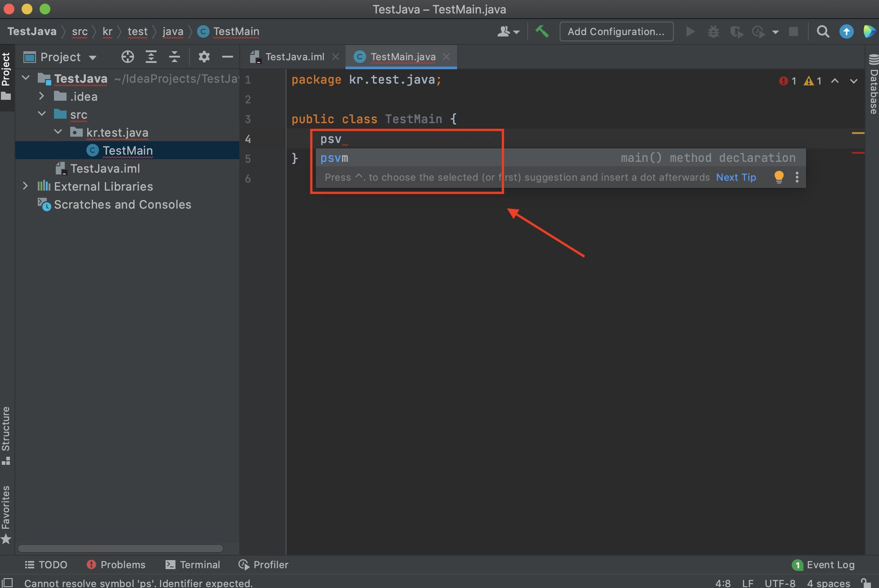Click the Next Tip link
The width and height of the screenshot is (879, 588).
[x=735, y=177]
